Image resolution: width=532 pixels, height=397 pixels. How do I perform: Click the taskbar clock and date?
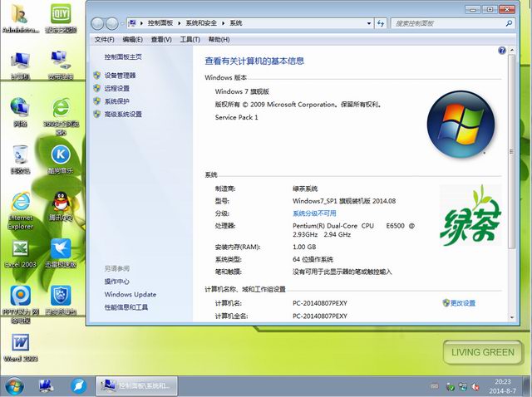coord(502,386)
